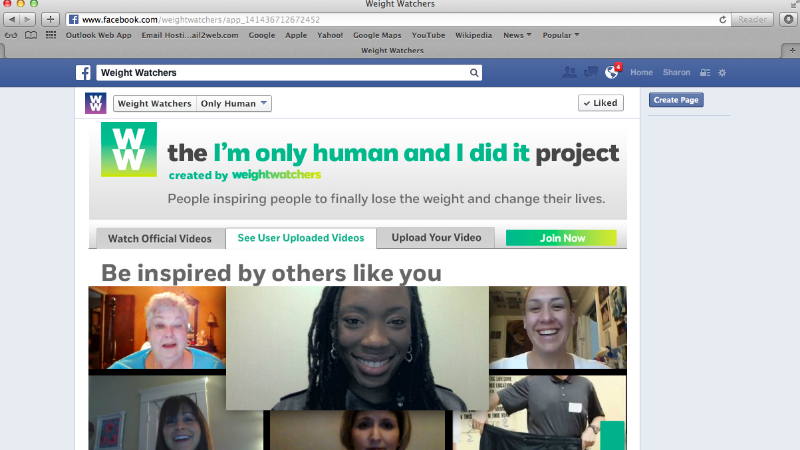Viewport: 800px width, 450px height.
Task: Open Facebook friend requests icon
Action: coord(569,72)
